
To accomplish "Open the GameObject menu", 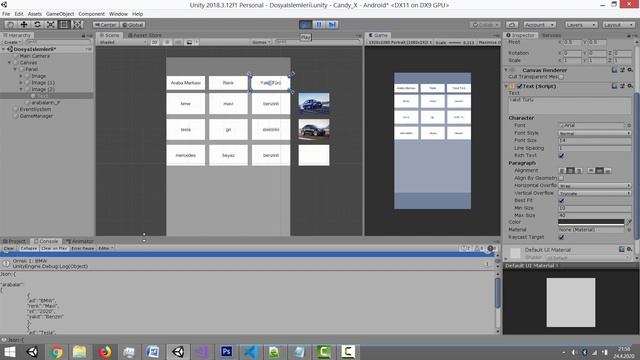I will tap(60, 14).
